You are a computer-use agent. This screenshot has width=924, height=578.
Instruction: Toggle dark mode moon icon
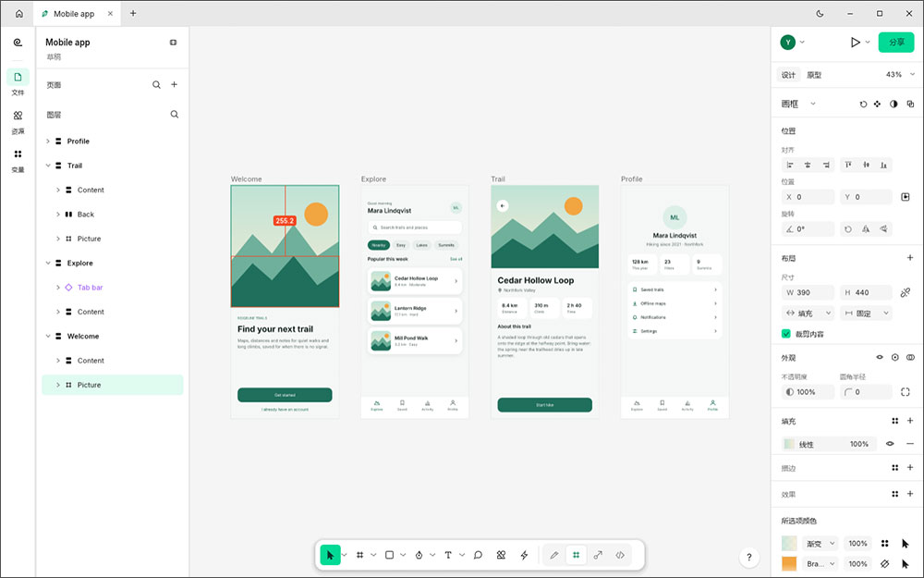[x=820, y=14]
